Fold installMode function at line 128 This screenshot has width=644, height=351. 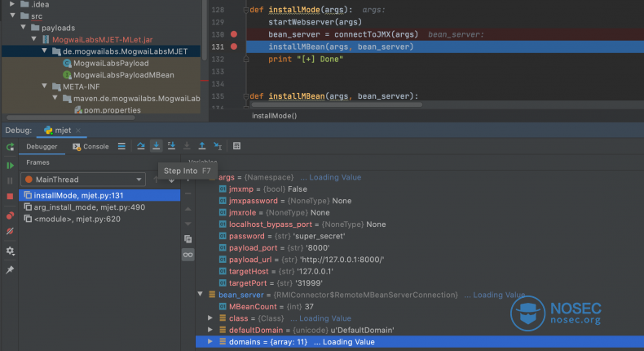pyautogui.click(x=245, y=10)
